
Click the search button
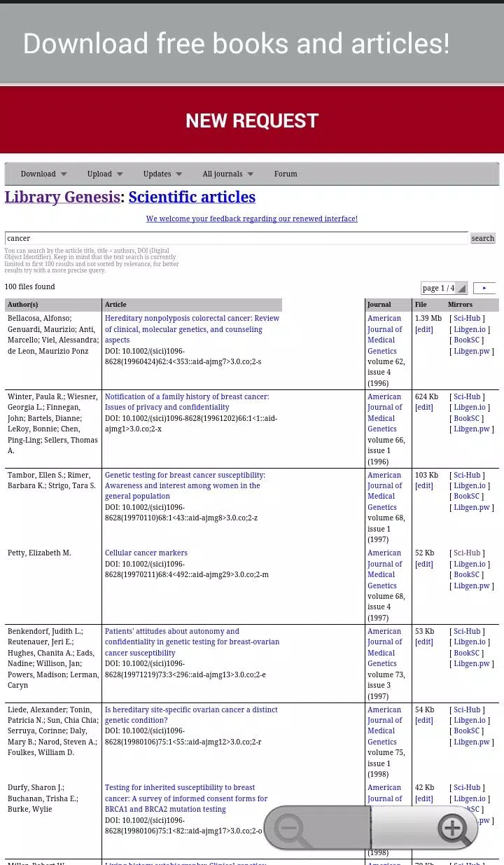482,238
